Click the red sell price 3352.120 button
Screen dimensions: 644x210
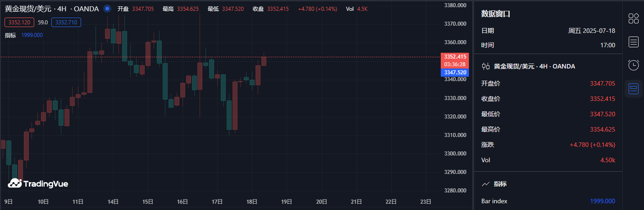click(x=18, y=22)
